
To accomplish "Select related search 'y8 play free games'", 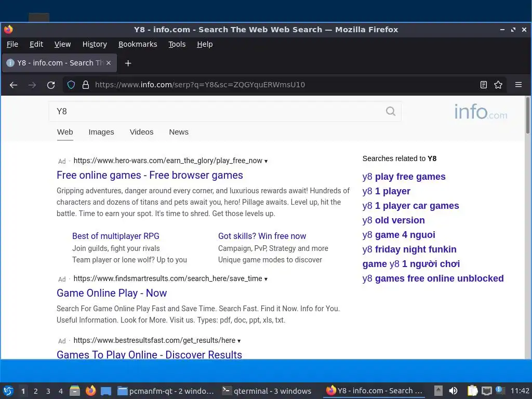I will pos(404,177).
